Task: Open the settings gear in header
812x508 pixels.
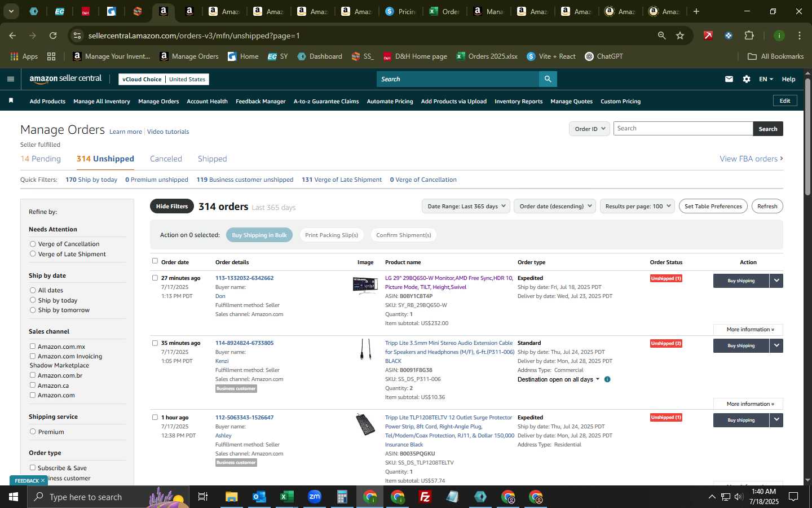Action: (747, 79)
